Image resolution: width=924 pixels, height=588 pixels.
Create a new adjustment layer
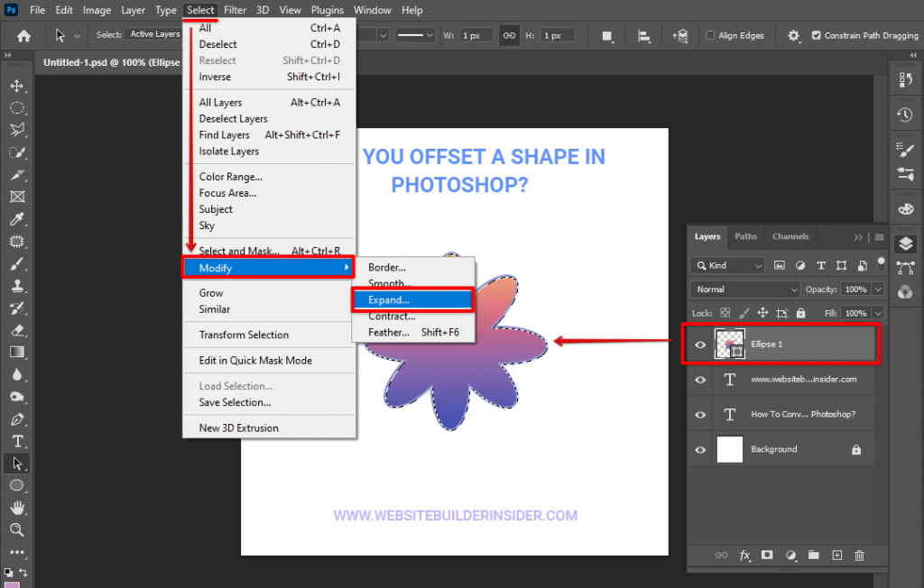tap(793, 556)
